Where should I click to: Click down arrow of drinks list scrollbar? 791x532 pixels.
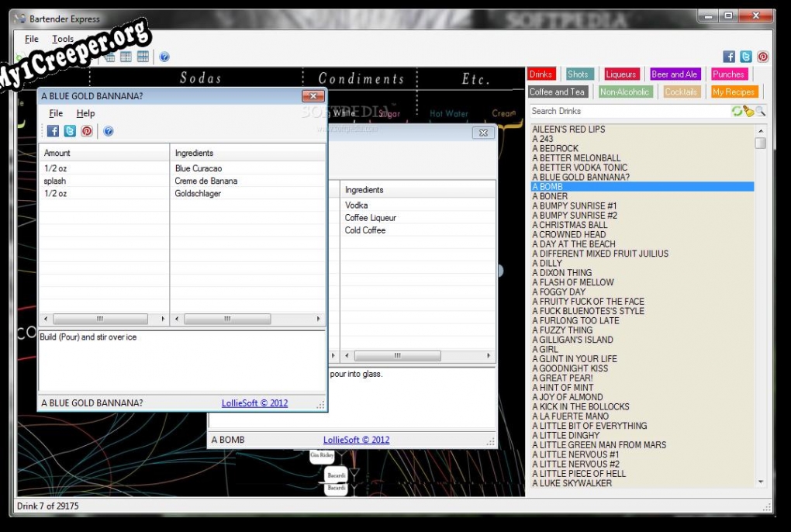click(760, 482)
